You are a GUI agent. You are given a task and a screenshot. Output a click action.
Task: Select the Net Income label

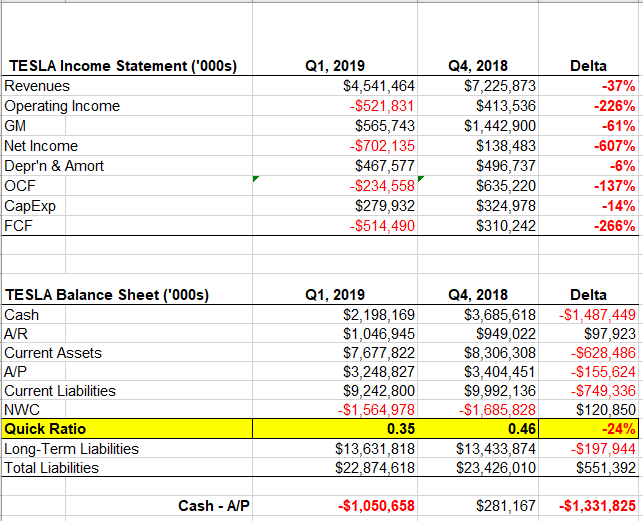41,146
